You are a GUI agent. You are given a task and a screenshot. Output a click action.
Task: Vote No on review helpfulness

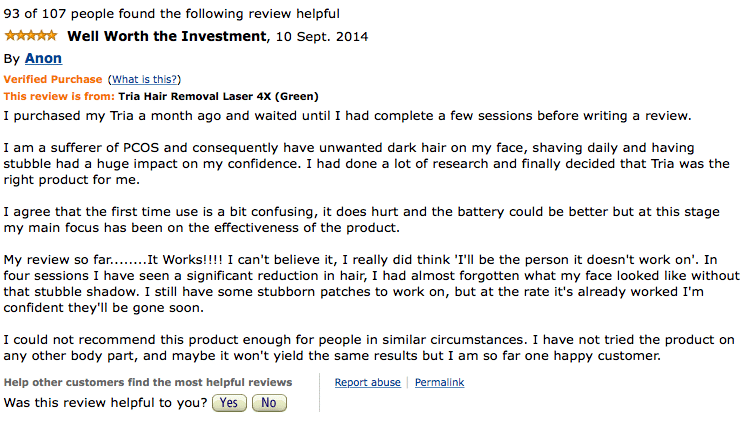point(269,403)
